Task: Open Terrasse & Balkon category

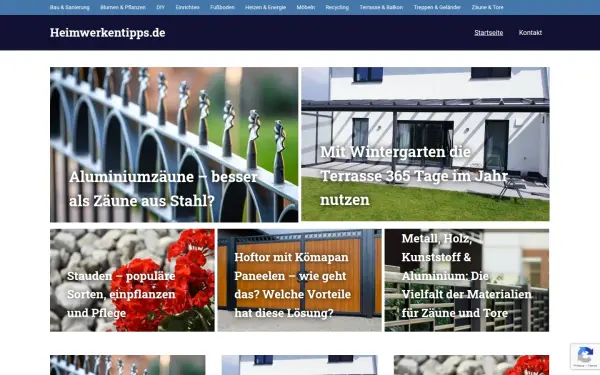Action: tap(381, 7)
